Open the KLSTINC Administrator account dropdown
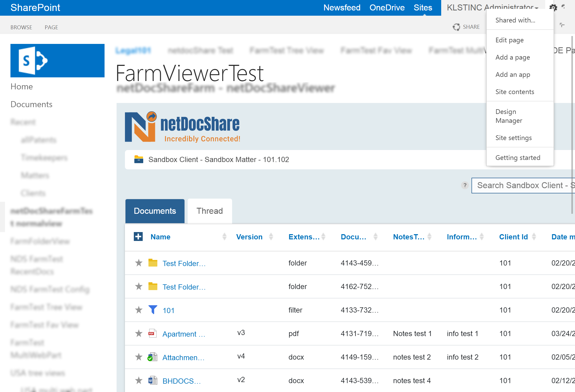The image size is (575, 392). pyautogui.click(x=492, y=8)
